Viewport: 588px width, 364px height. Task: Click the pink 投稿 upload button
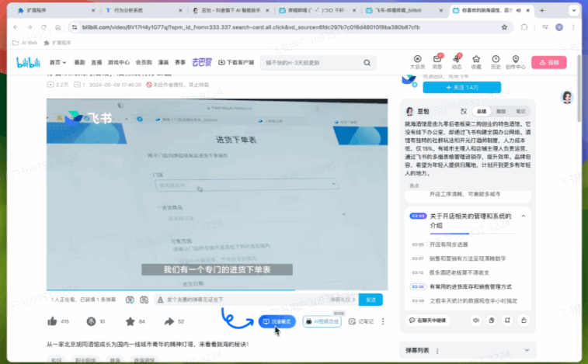coord(548,62)
